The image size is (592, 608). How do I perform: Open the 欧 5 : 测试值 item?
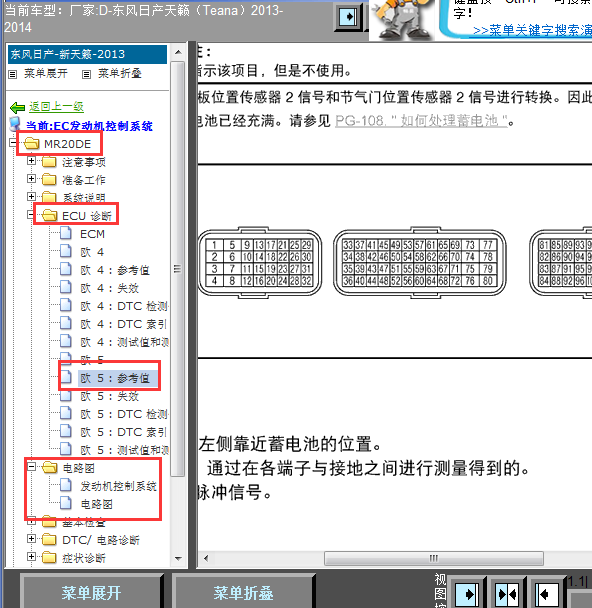(124, 450)
